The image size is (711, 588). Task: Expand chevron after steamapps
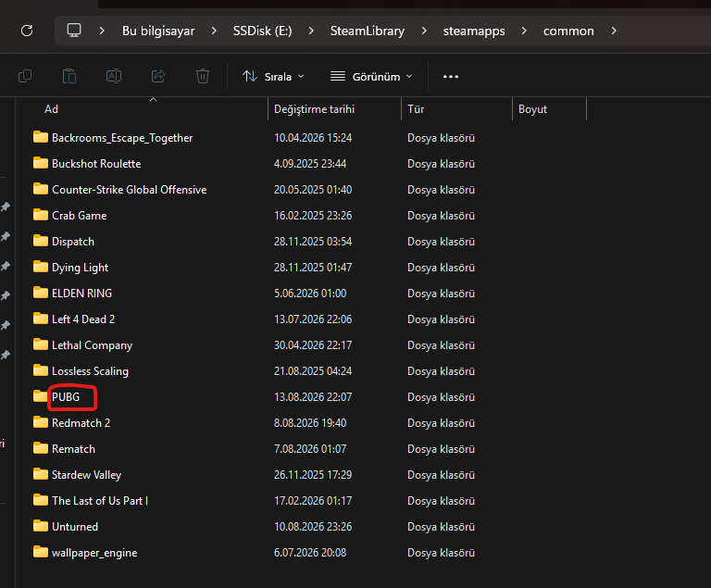(524, 31)
